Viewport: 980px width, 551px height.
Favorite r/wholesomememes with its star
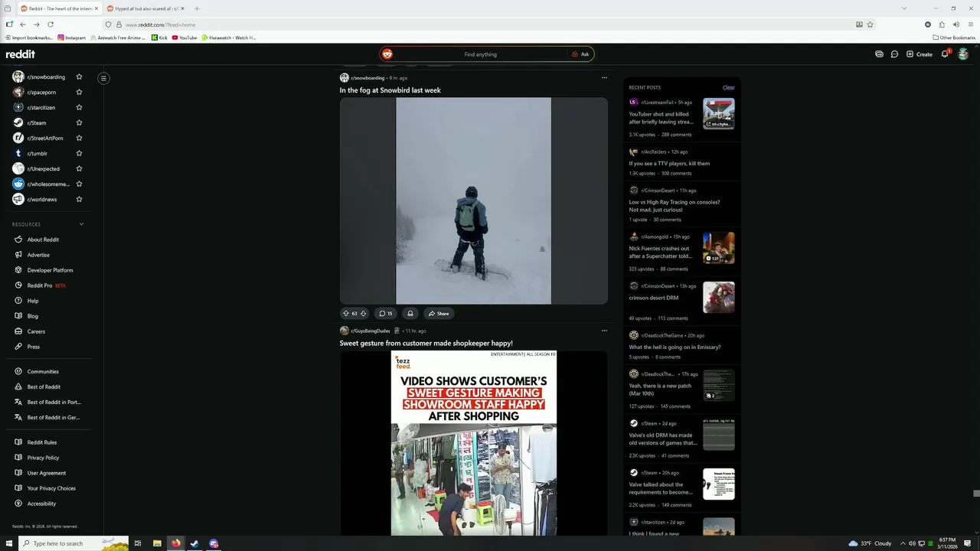coord(79,184)
